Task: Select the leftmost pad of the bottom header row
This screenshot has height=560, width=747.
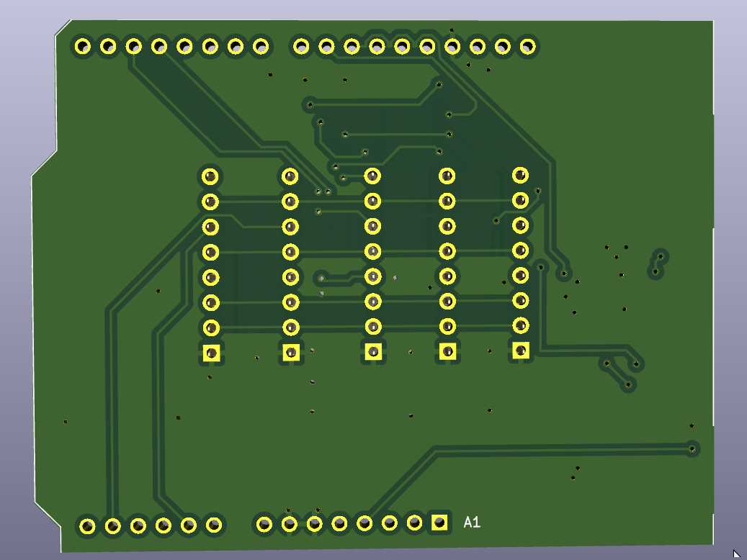Action: [x=87, y=525]
